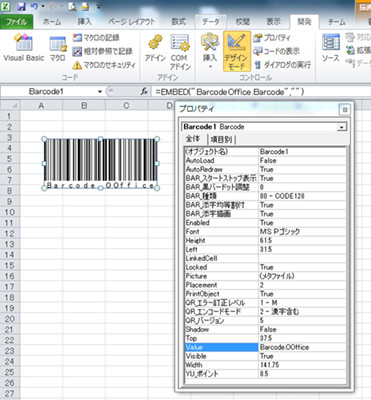Open the プロパティ ribbon button
The height and width of the screenshot is (400, 371).
click(272, 38)
